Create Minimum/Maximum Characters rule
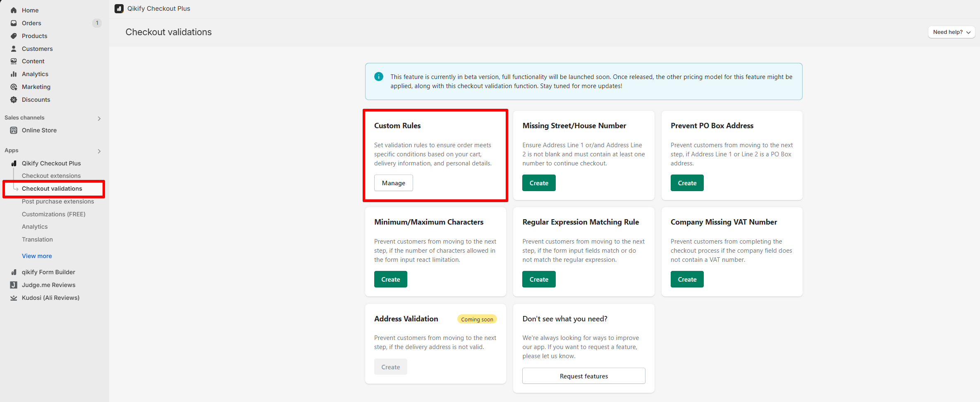The height and width of the screenshot is (402, 980). click(390, 280)
